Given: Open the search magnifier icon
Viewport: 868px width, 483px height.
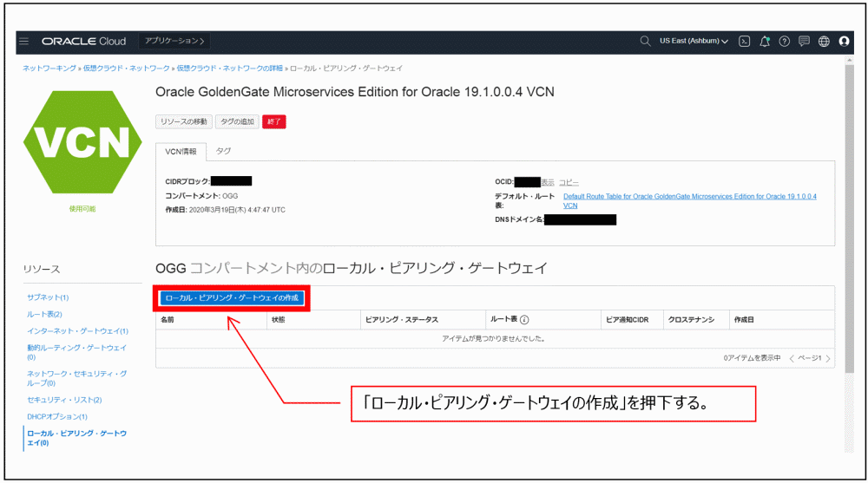Looking at the screenshot, I should 645,41.
